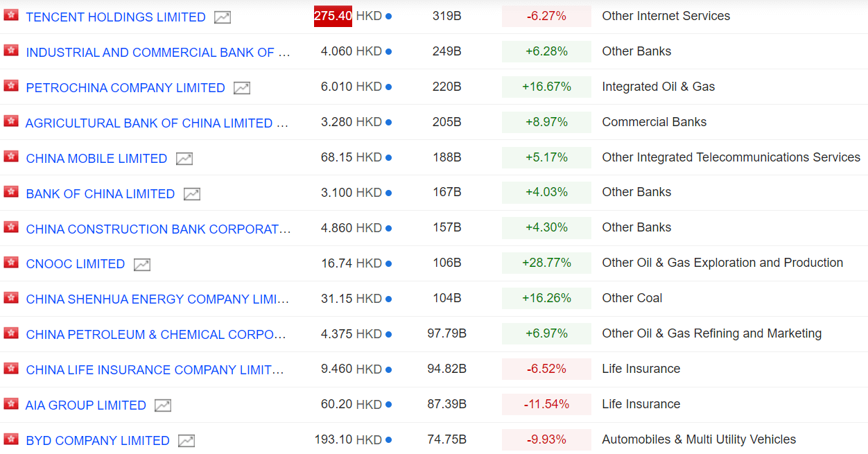
Task: Click Hong Kong flag icon for BYD Company
Action: (11, 439)
